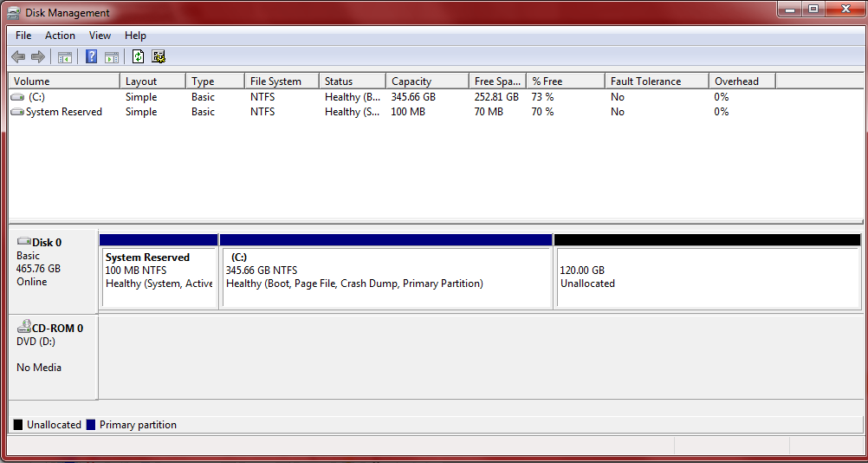
Task: Select the (C:) 345.66 GB NTFS partition block
Action: click(x=386, y=271)
